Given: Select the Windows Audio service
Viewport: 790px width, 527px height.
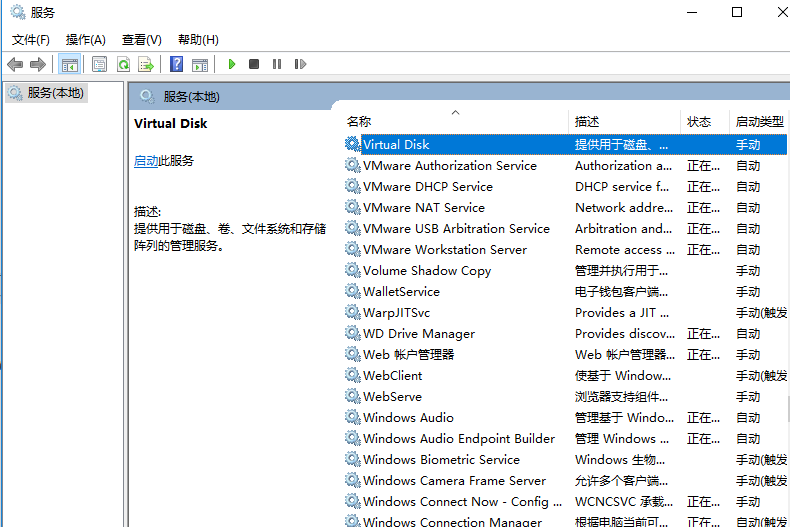Looking at the screenshot, I should 565,418.
